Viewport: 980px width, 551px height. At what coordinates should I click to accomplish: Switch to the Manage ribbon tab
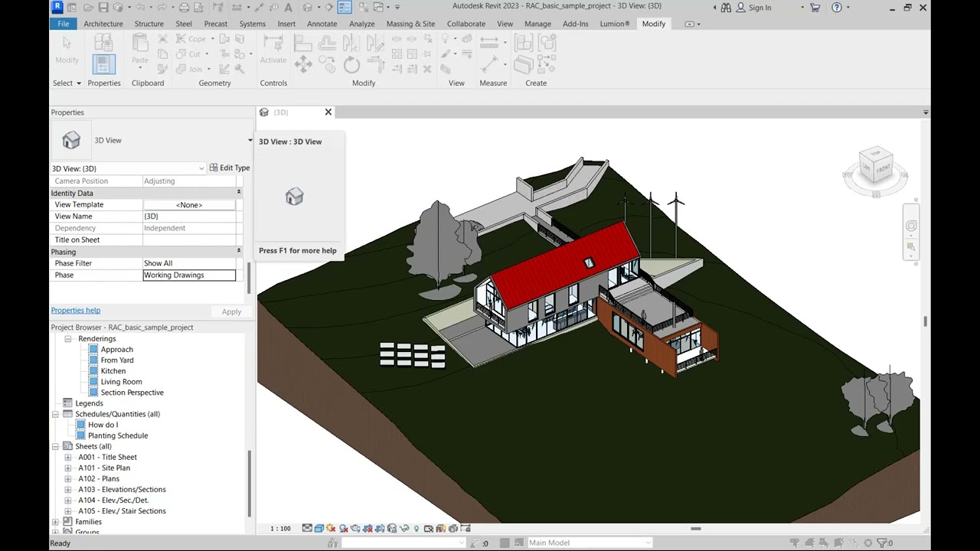(537, 24)
